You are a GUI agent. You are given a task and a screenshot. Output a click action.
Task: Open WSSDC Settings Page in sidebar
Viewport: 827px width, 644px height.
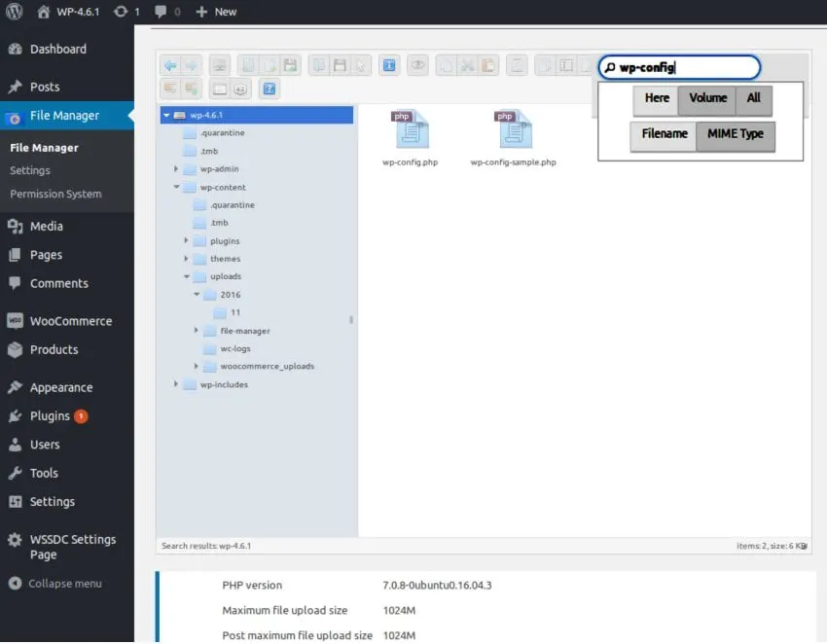point(67,547)
